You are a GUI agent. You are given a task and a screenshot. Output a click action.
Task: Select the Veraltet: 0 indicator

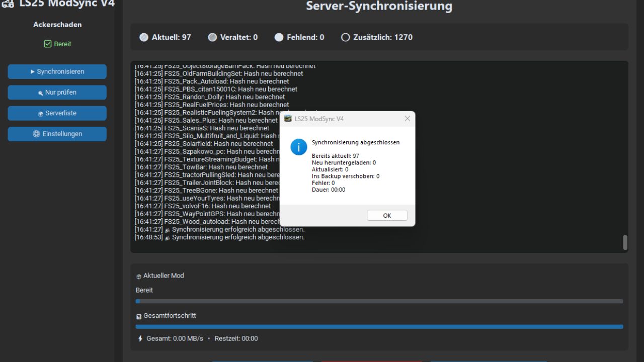pos(233,37)
